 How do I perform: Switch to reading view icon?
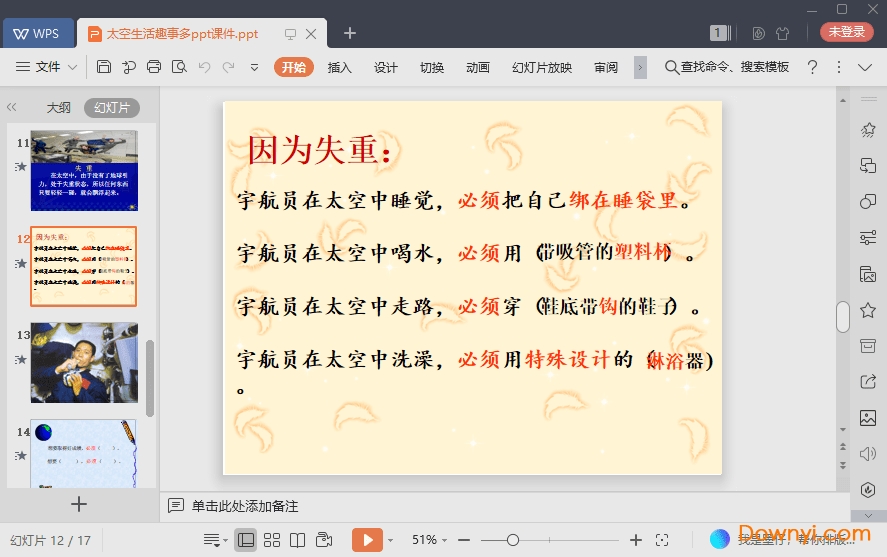[297, 540]
